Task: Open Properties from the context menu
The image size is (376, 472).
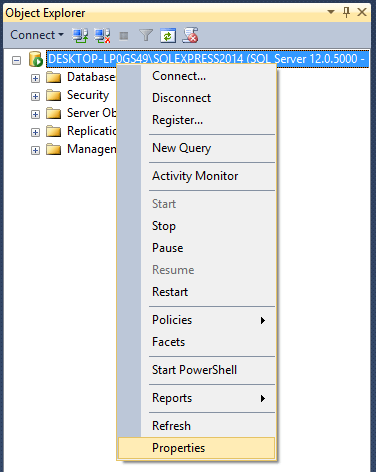Action: tap(197, 448)
